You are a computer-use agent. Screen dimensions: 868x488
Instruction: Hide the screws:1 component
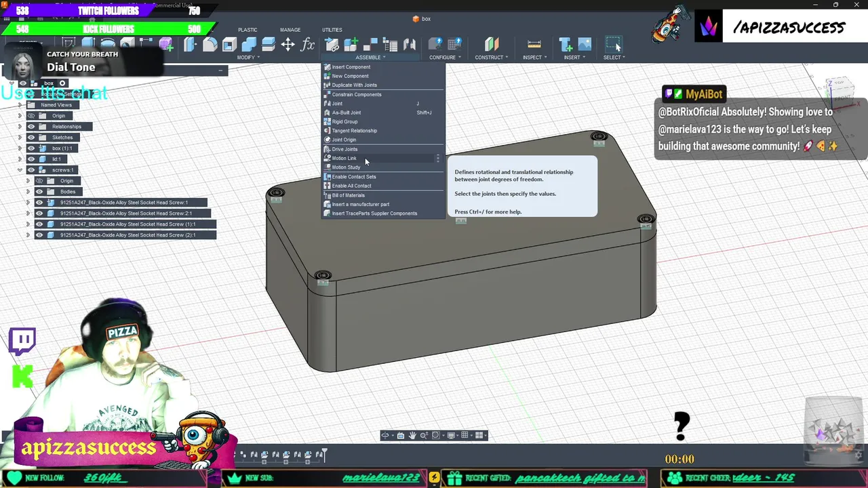pyautogui.click(x=31, y=170)
